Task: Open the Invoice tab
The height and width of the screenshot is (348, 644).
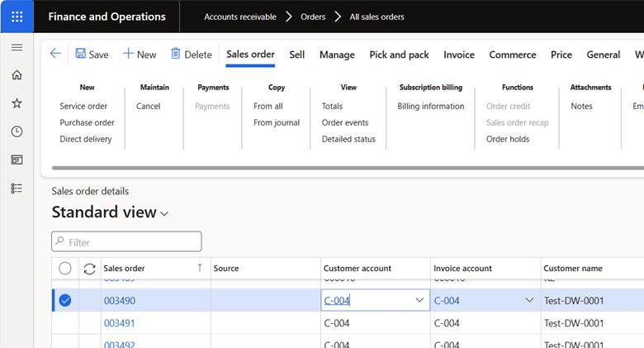Action: [x=459, y=55]
